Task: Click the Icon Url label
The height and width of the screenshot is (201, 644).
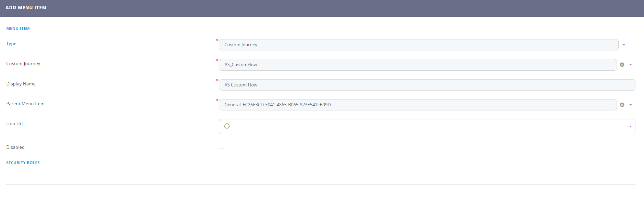Action: coord(14,124)
